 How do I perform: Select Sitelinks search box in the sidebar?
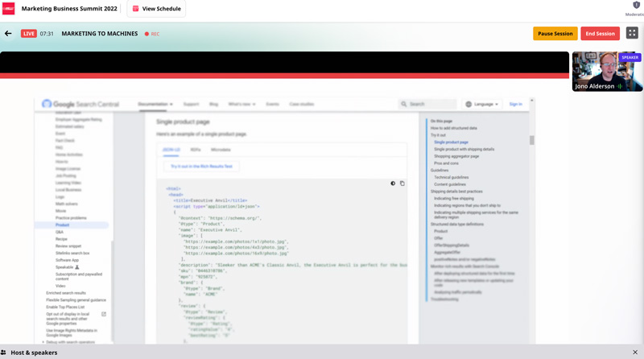click(72, 253)
